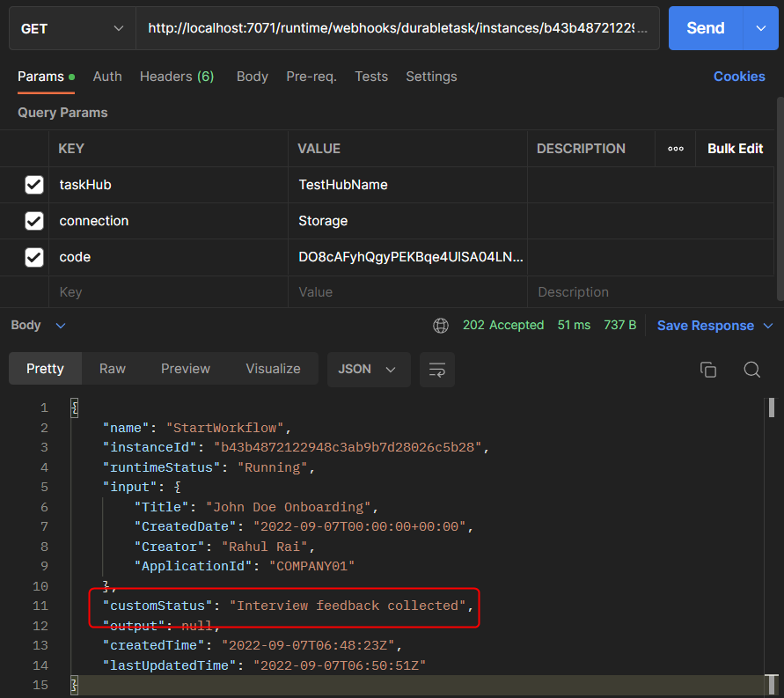
Task: Open the Cookies link
Action: (739, 77)
